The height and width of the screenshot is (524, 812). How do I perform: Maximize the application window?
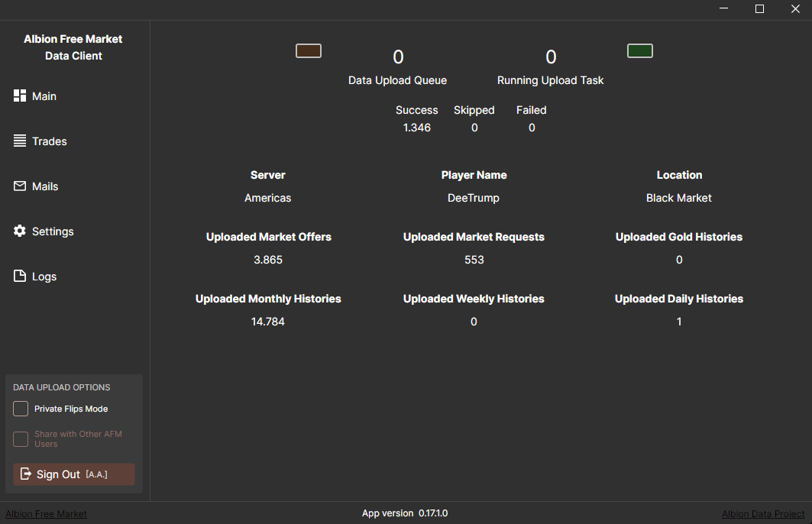pyautogui.click(x=759, y=9)
